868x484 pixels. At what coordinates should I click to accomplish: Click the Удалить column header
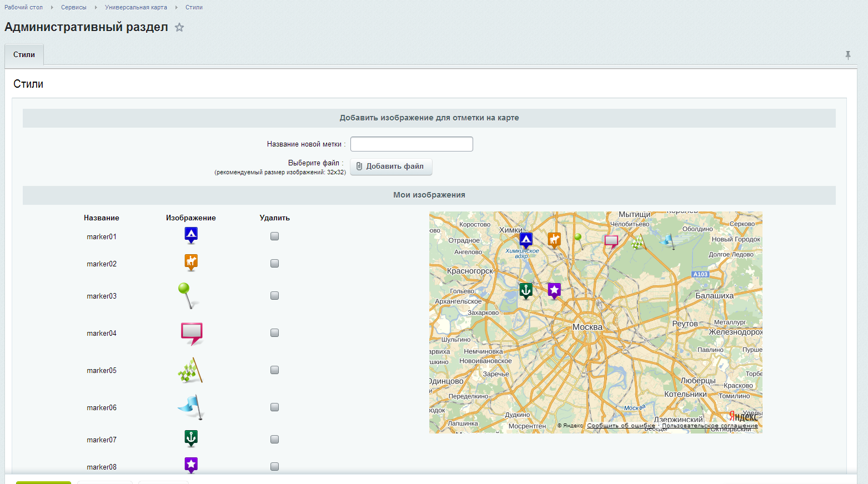click(x=275, y=218)
